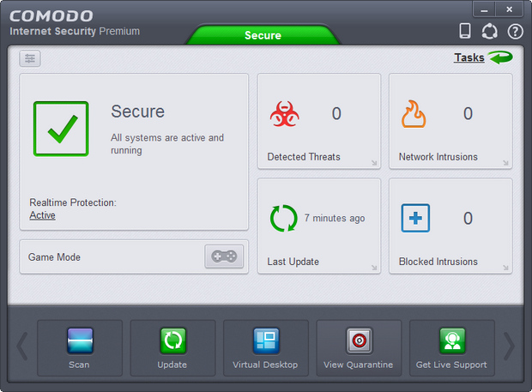
Task: Open the Active realtime protection link
Action: coord(42,215)
